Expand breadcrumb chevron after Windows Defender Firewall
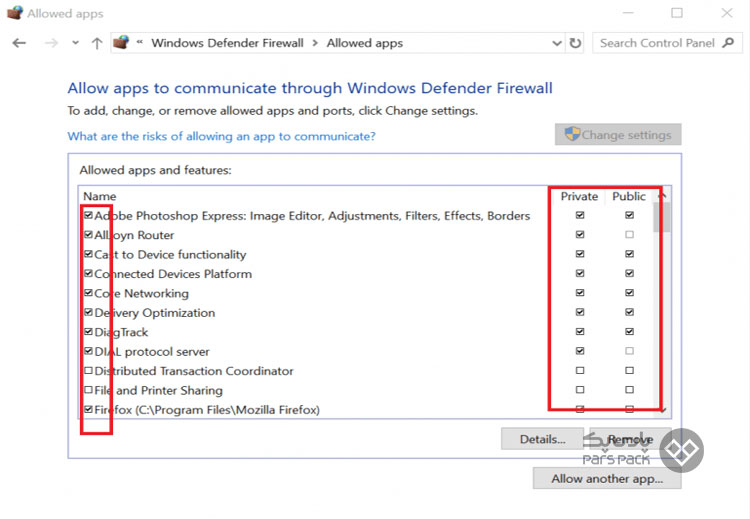 tap(315, 43)
